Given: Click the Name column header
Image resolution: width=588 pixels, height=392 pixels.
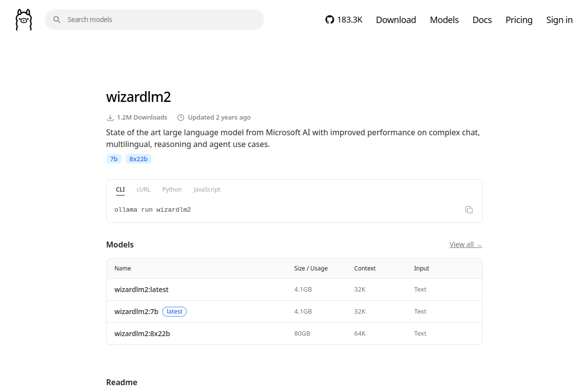Looking at the screenshot, I should click(x=123, y=269).
